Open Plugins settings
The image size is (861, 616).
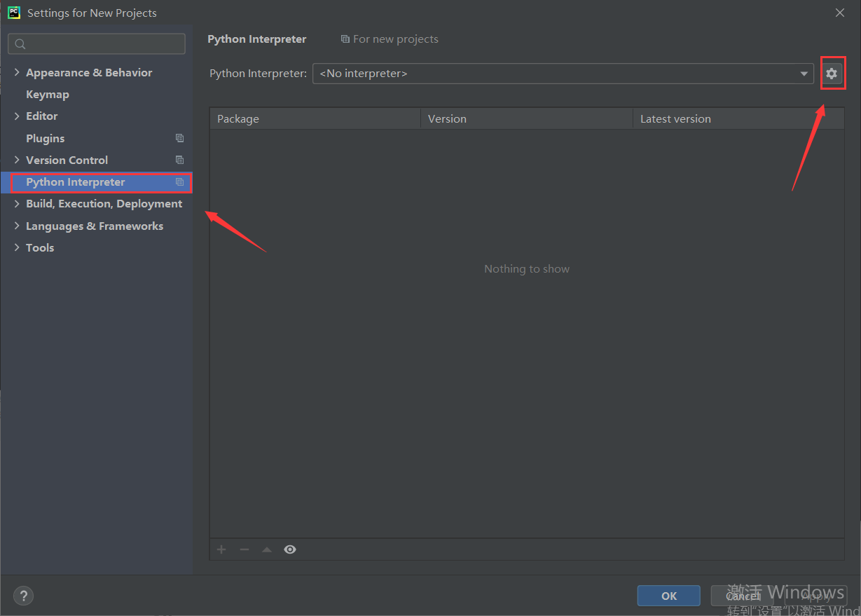pyautogui.click(x=45, y=138)
